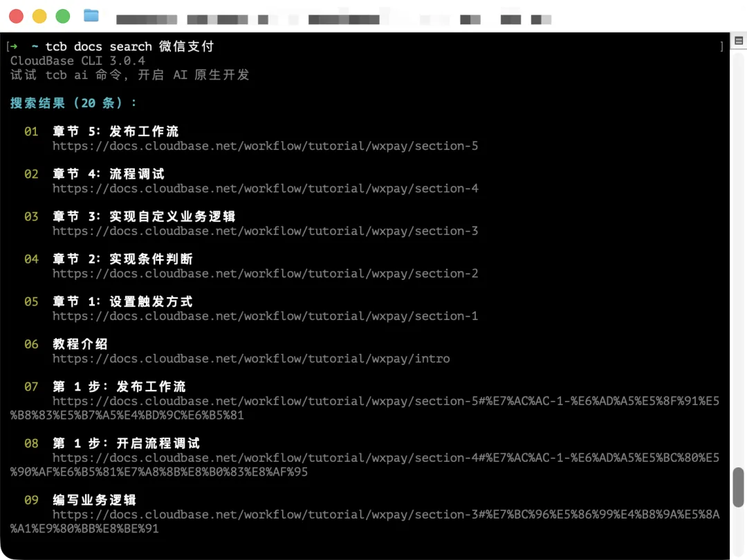Open the section-3 实现自定义业务逻辑 link
747x560 pixels.
coord(264,232)
